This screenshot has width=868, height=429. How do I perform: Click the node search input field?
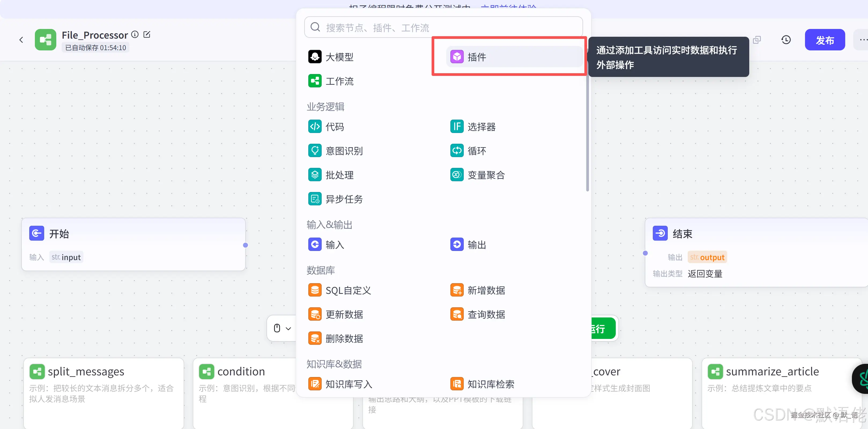click(404, 27)
